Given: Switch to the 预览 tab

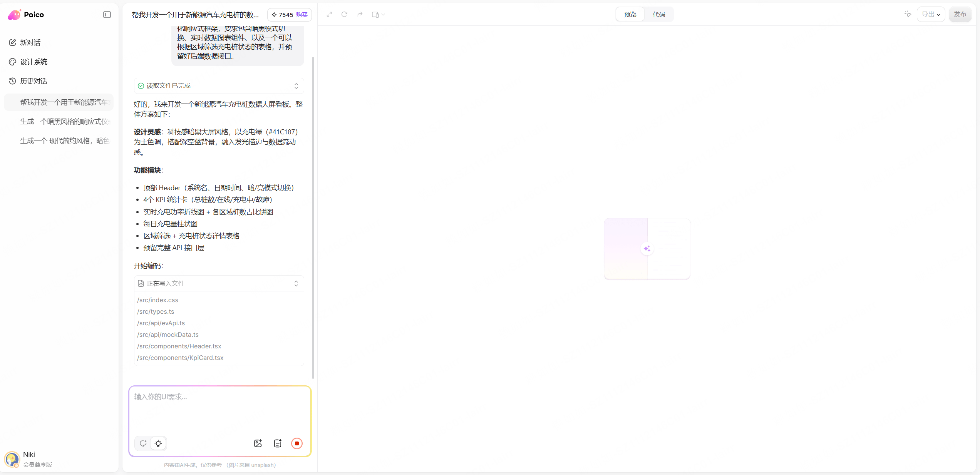Looking at the screenshot, I should 630,15.
